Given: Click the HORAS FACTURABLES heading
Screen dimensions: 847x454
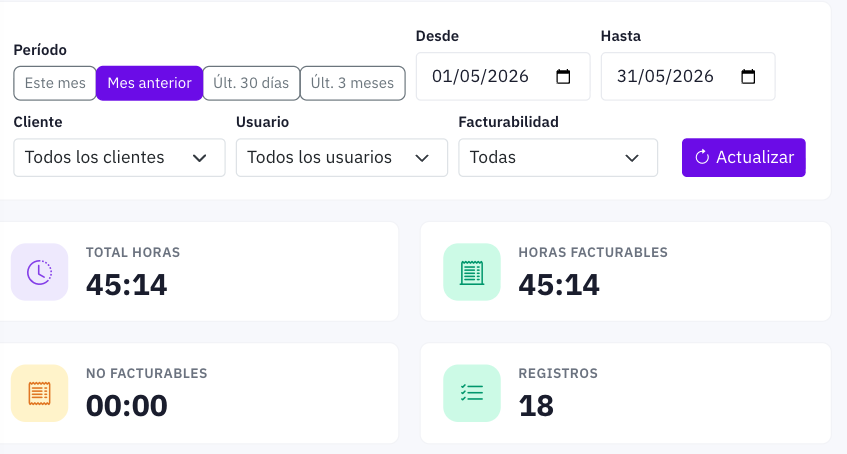Looking at the screenshot, I should pyautogui.click(x=593, y=252).
